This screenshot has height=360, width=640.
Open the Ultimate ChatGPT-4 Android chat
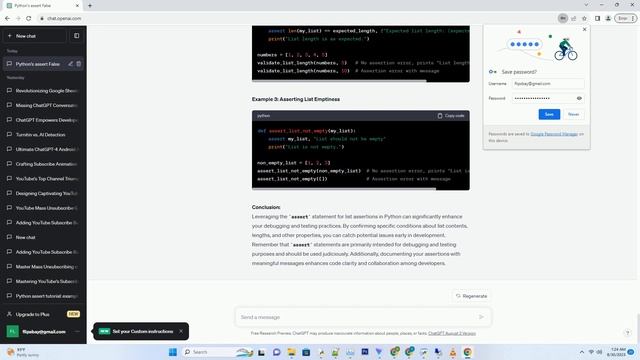[43, 149]
